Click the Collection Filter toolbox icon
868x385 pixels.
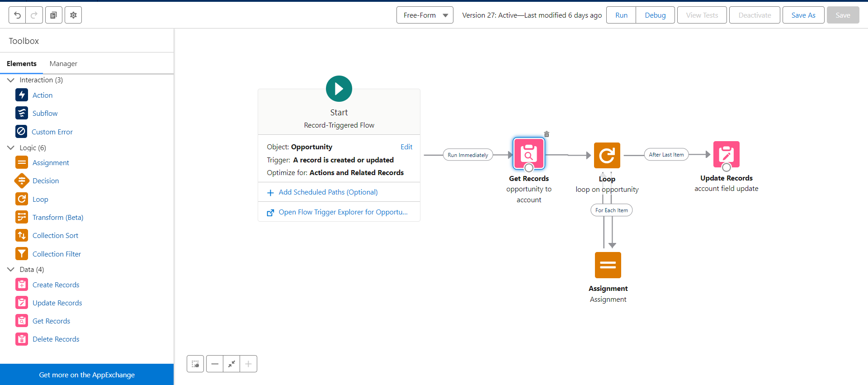(22, 254)
